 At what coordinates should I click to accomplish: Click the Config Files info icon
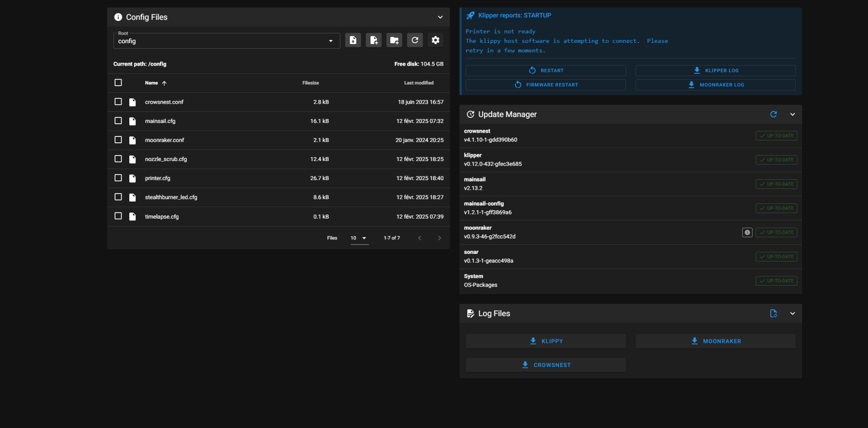118,17
